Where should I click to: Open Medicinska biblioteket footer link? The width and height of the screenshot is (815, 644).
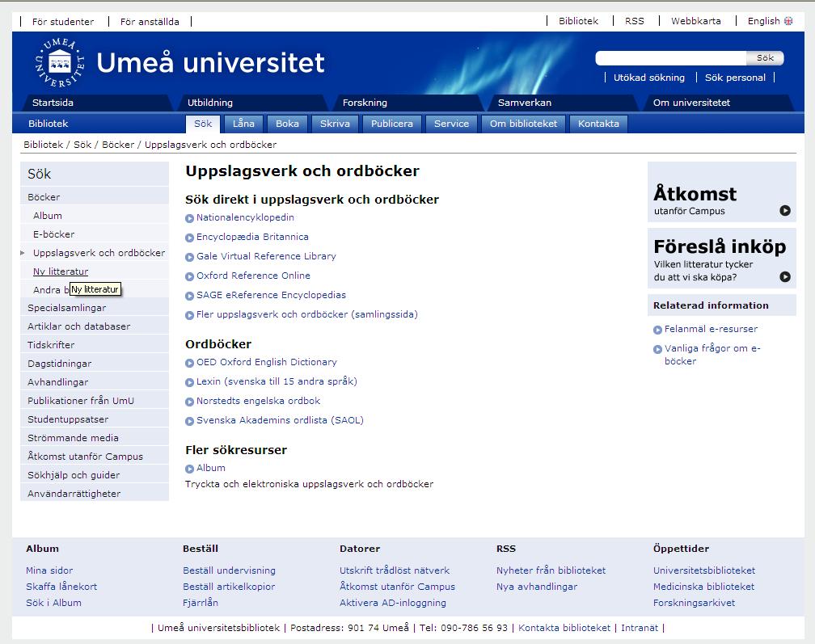703,587
